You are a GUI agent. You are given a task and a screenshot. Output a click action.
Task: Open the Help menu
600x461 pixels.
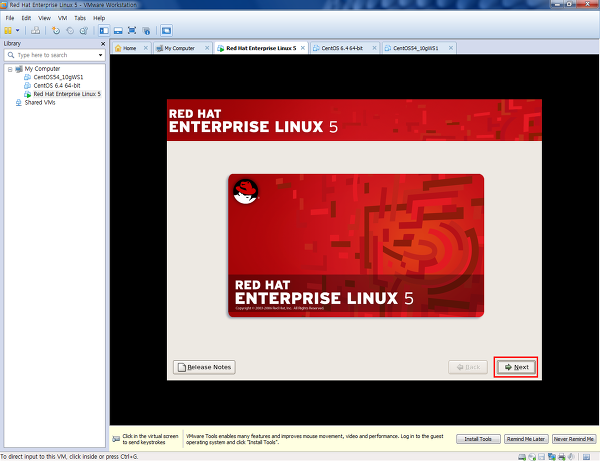[x=99, y=18]
